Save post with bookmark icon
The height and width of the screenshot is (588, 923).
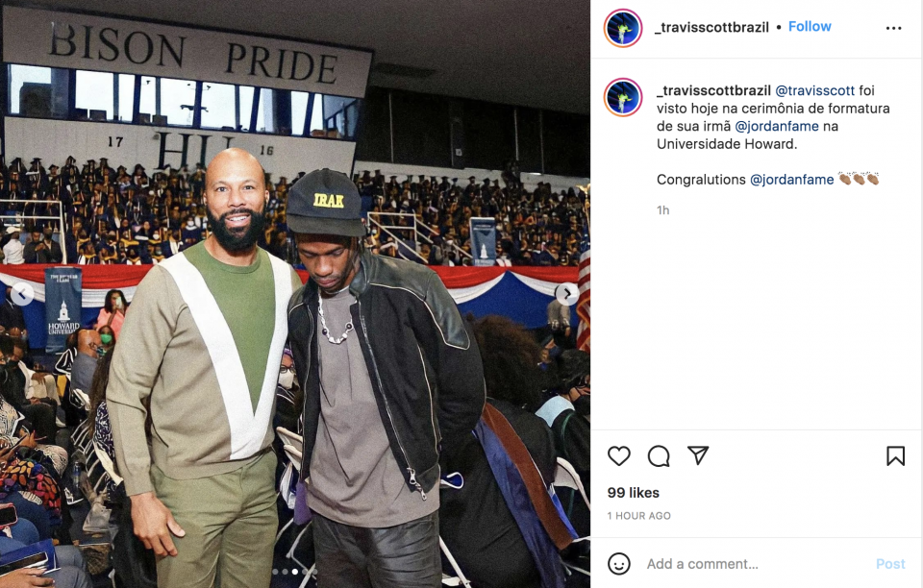coord(895,455)
